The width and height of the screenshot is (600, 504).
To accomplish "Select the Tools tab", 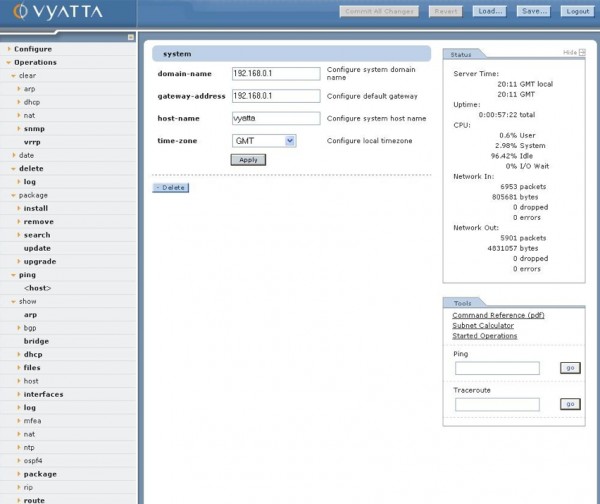I will [462, 303].
